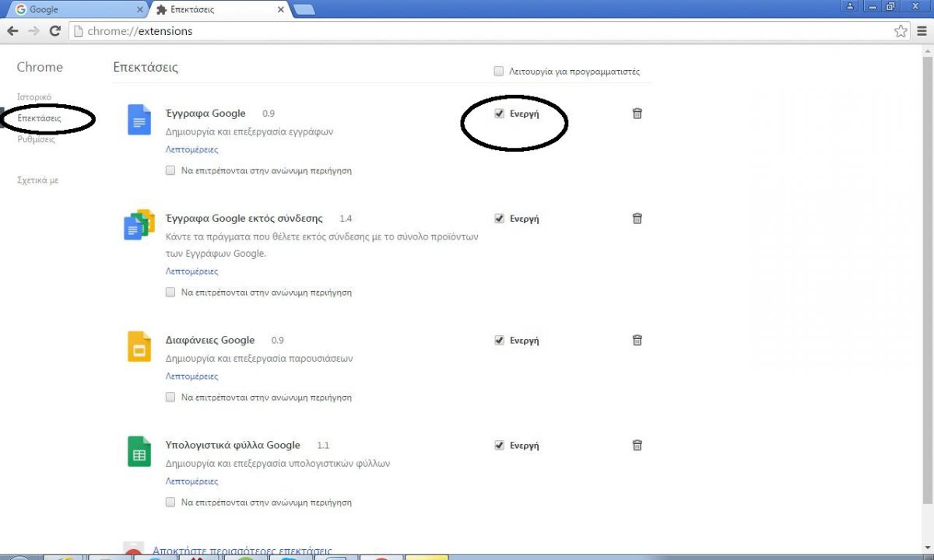The image size is (934, 560).
Task: Tick incognito checkbox for Έγγραφα Google εκτός σύνδεσης
Action: (x=170, y=292)
